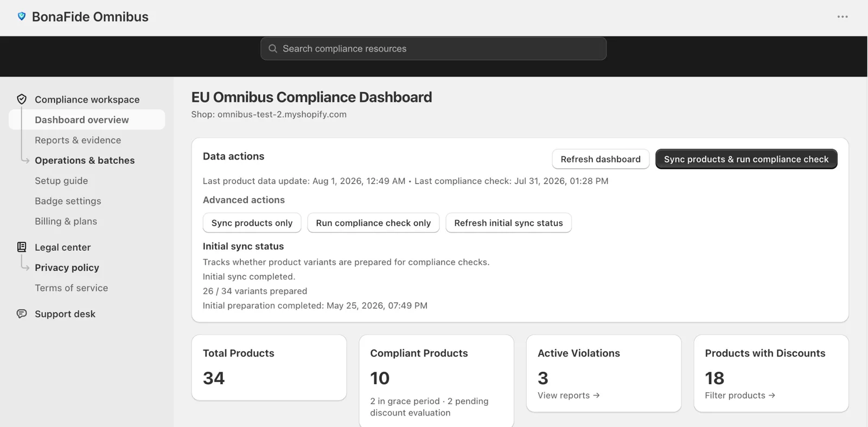Click the Compliance workspace shield icon
868x427 pixels.
(x=22, y=99)
